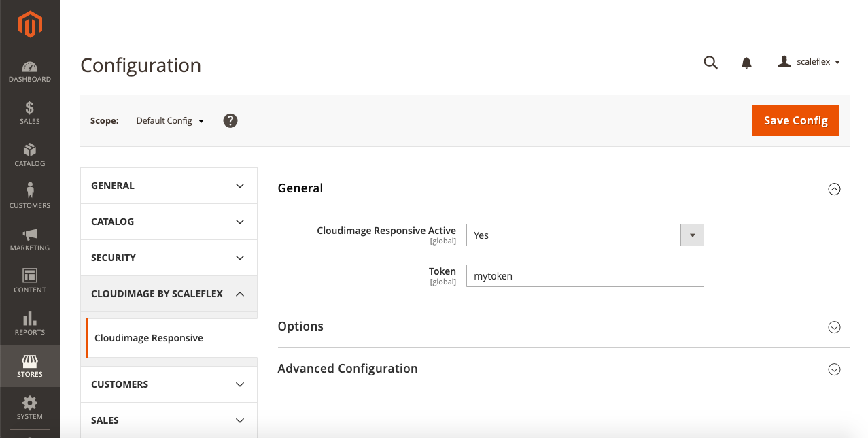Click the scope help question mark icon
This screenshot has height=438, width=868.
point(230,121)
